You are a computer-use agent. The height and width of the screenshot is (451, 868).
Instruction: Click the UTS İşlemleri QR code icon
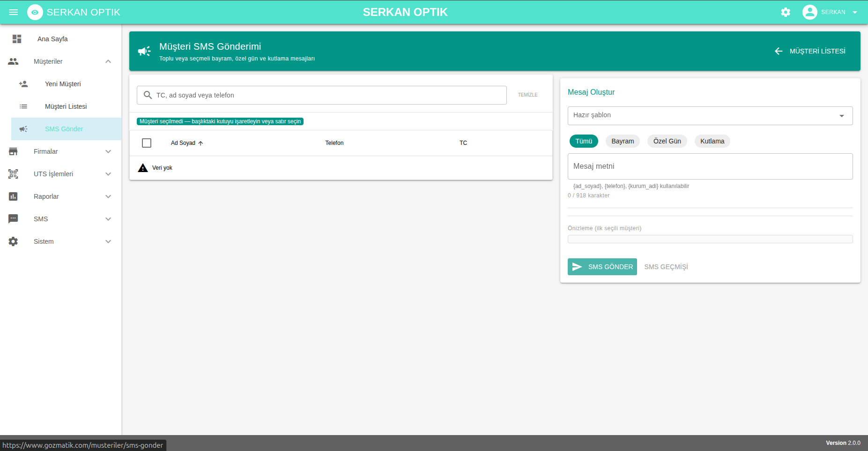(x=13, y=174)
